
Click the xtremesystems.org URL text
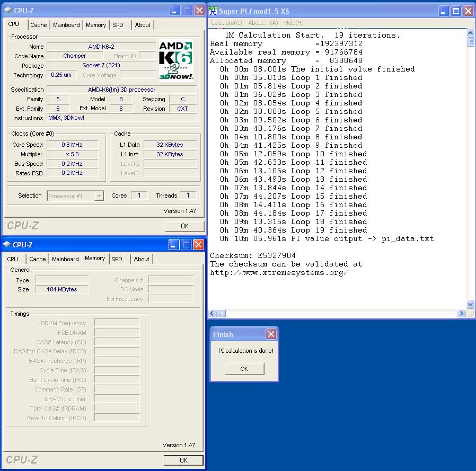tap(279, 272)
